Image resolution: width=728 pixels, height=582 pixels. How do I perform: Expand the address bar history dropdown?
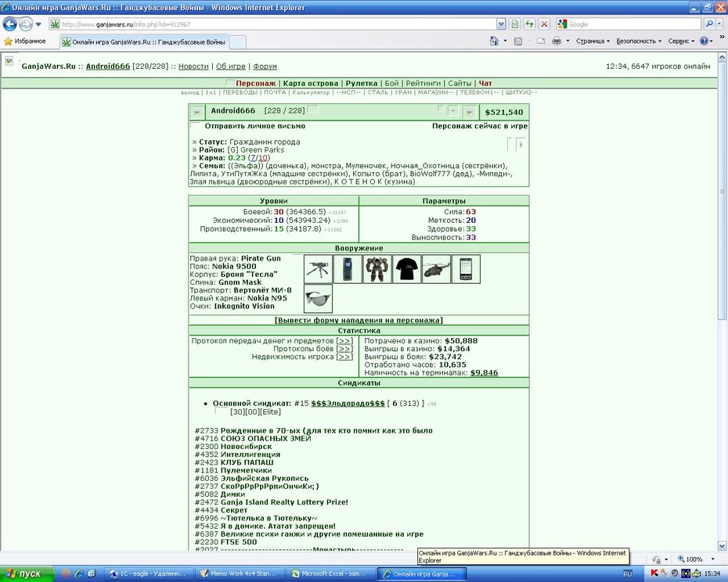(x=501, y=24)
